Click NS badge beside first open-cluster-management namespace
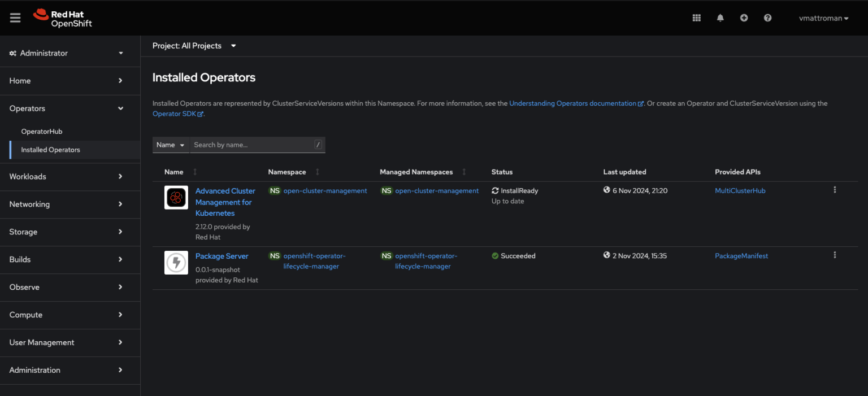Image resolution: width=868 pixels, height=396 pixels. 275,191
